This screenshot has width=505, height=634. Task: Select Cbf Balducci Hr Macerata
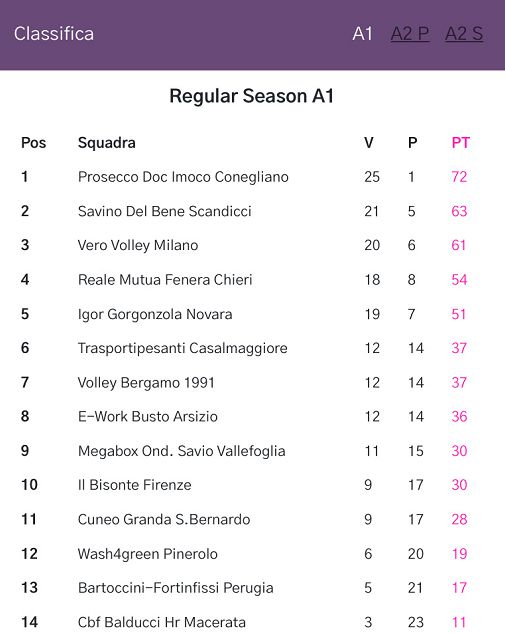point(162,622)
